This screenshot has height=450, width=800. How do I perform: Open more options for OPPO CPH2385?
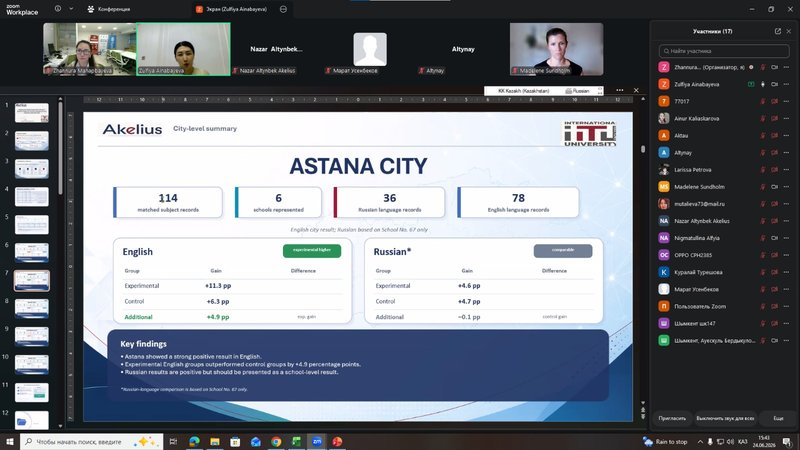[786, 255]
